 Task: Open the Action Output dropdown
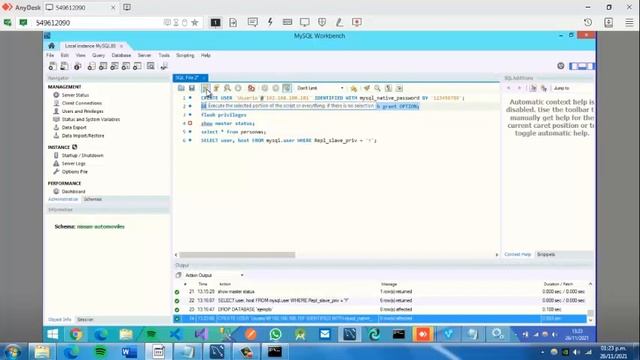(x=214, y=275)
